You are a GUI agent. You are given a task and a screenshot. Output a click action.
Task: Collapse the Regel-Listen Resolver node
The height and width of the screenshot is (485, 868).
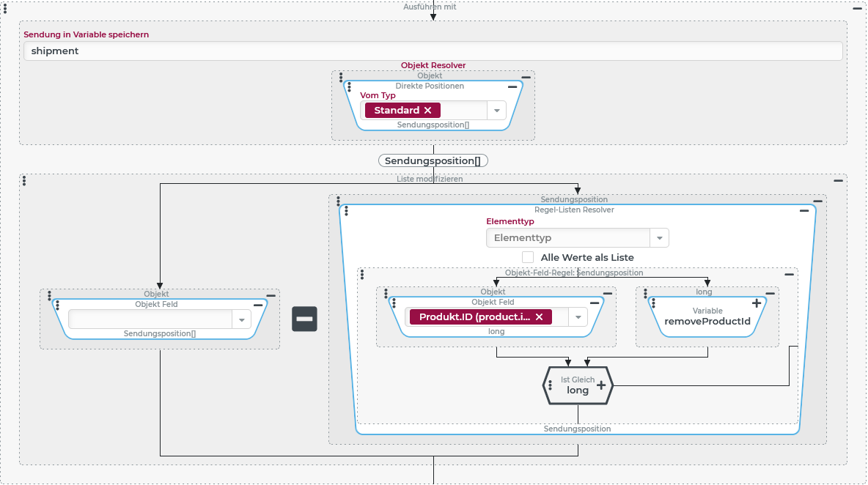coord(804,210)
